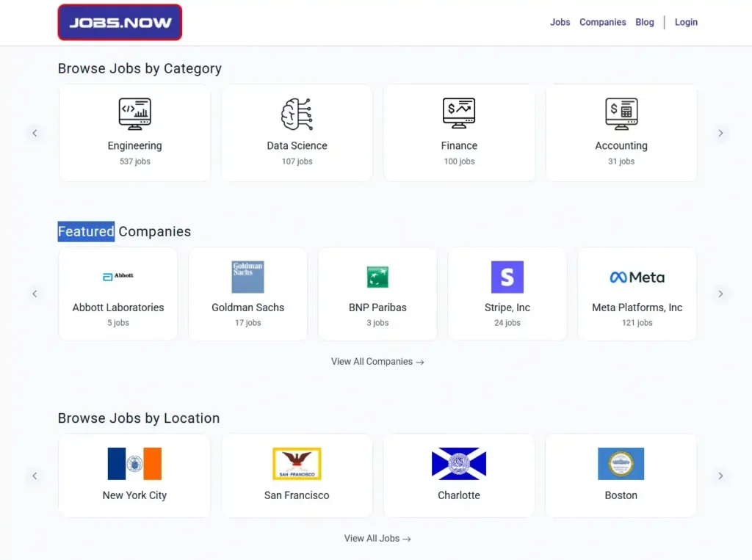The height and width of the screenshot is (560, 752).
Task: Open the Companies nav link
Action: 602,22
